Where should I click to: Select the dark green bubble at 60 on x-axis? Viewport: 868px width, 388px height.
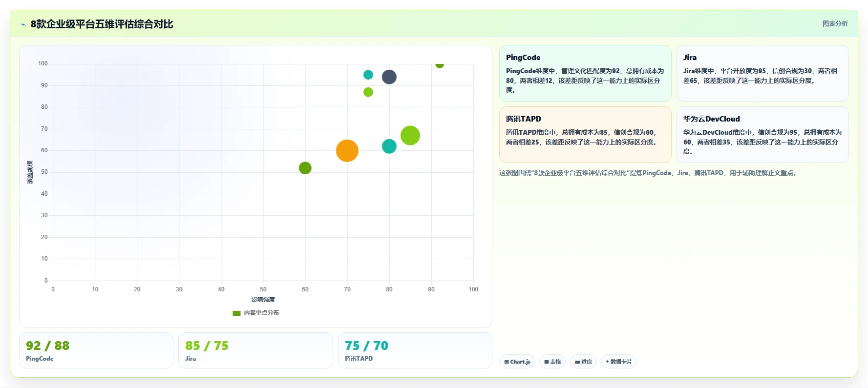coord(305,168)
